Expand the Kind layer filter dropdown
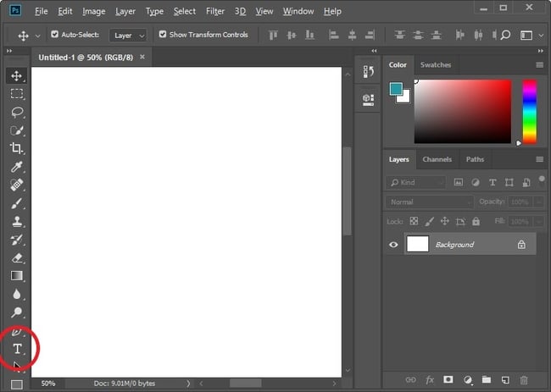The width and height of the screenshot is (551, 392). [x=415, y=182]
